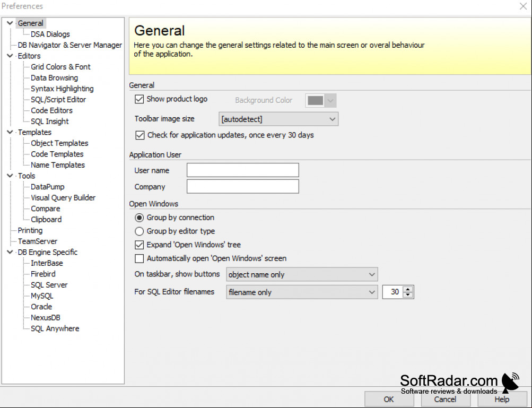Select Editors in the tree

[x=29, y=56]
